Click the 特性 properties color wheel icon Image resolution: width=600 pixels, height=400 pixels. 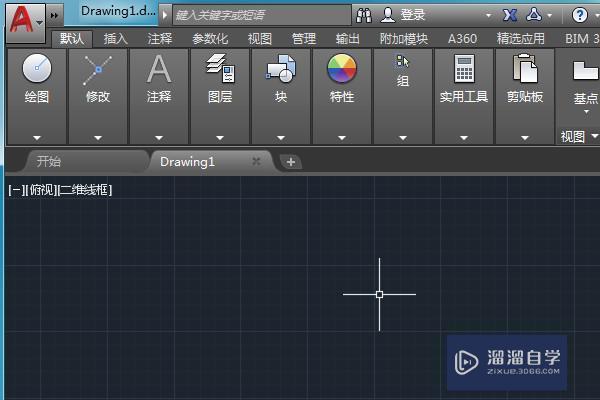tap(342, 68)
